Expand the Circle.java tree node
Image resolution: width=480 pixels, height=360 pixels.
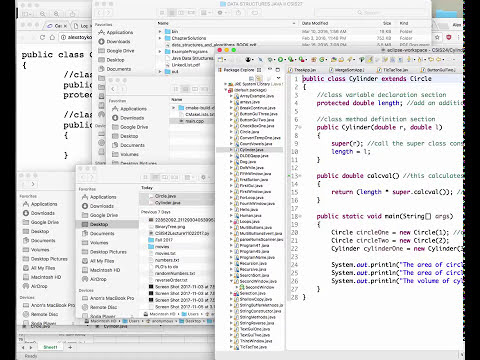point(231,132)
